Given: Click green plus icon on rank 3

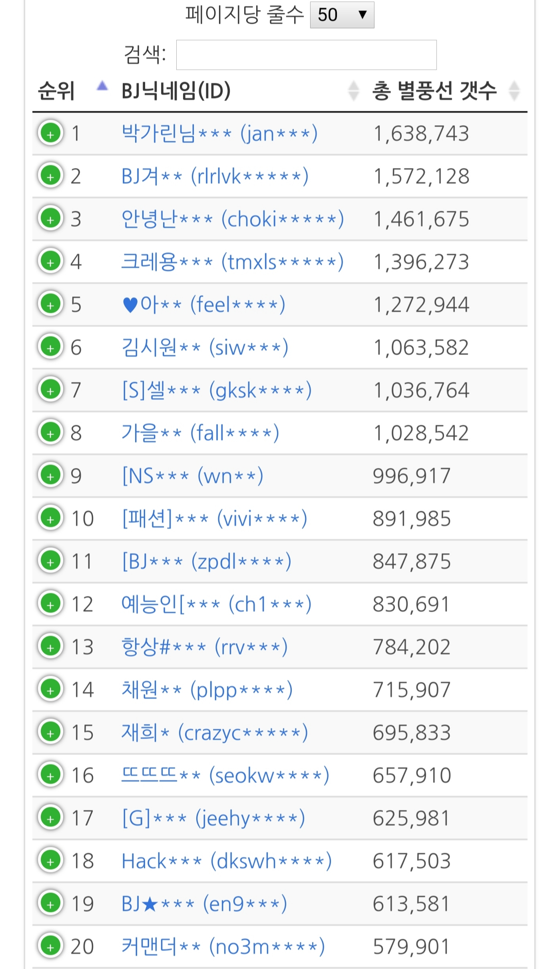Looking at the screenshot, I should [51, 218].
